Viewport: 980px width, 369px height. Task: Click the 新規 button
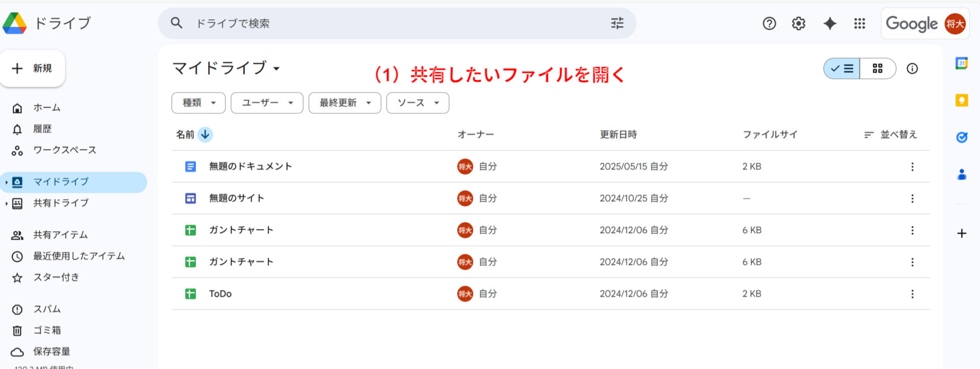click(x=33, y=68)
